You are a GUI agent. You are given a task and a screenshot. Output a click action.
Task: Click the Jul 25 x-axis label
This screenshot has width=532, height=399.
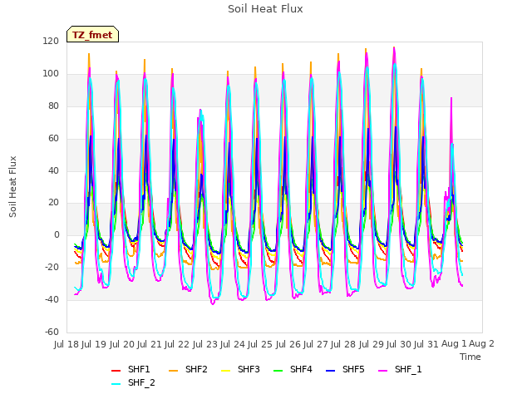[260, 344]
